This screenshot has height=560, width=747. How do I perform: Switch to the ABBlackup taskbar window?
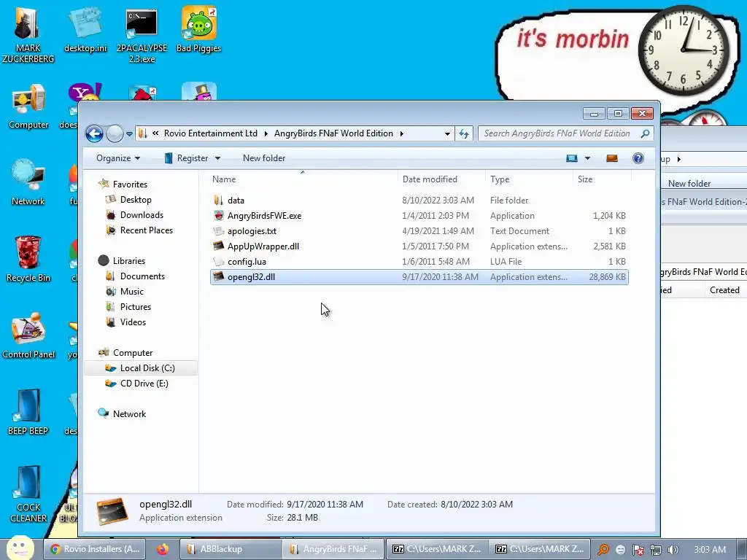[231, 549]
